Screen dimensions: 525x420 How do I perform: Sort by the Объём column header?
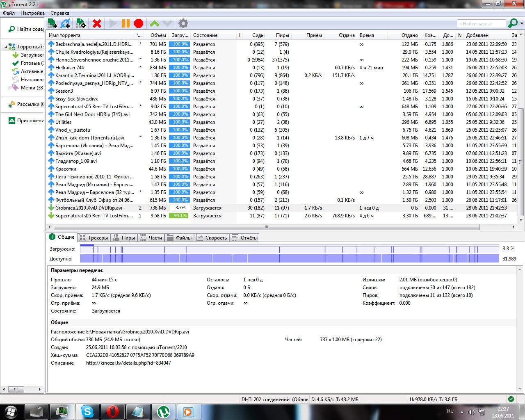(157, 35)
